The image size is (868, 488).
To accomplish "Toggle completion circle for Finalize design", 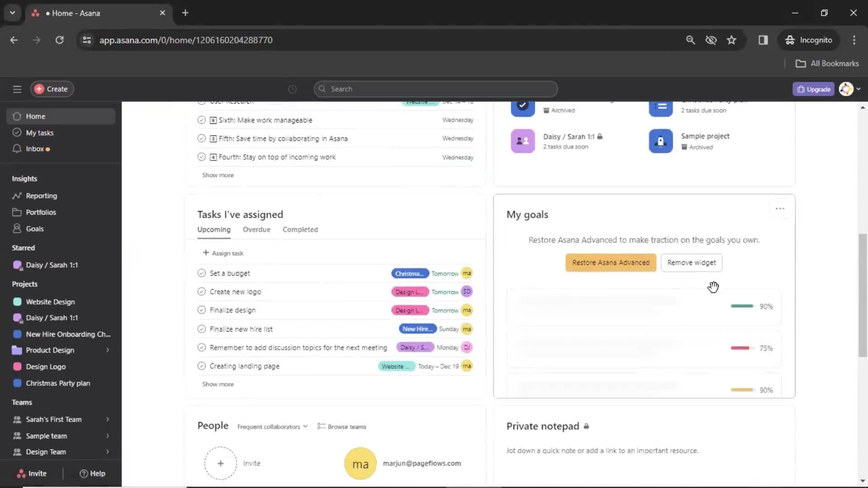I will point(201,310).
